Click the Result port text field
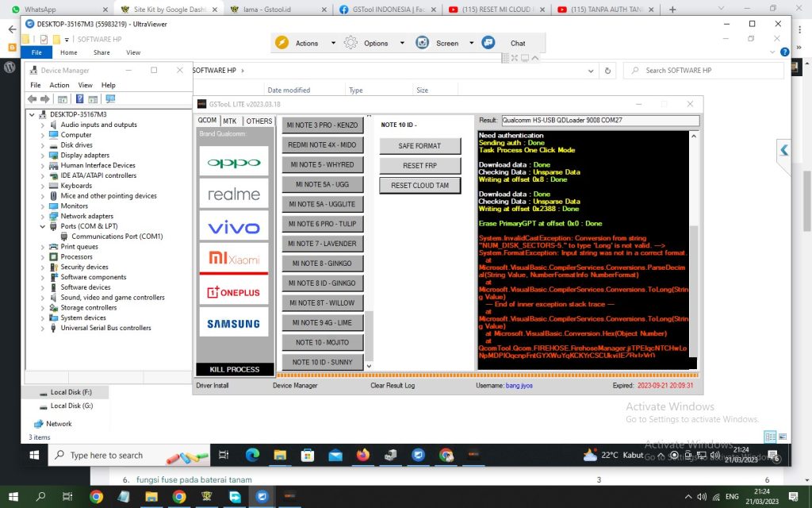The image size is (812, 508). [600, 121]
